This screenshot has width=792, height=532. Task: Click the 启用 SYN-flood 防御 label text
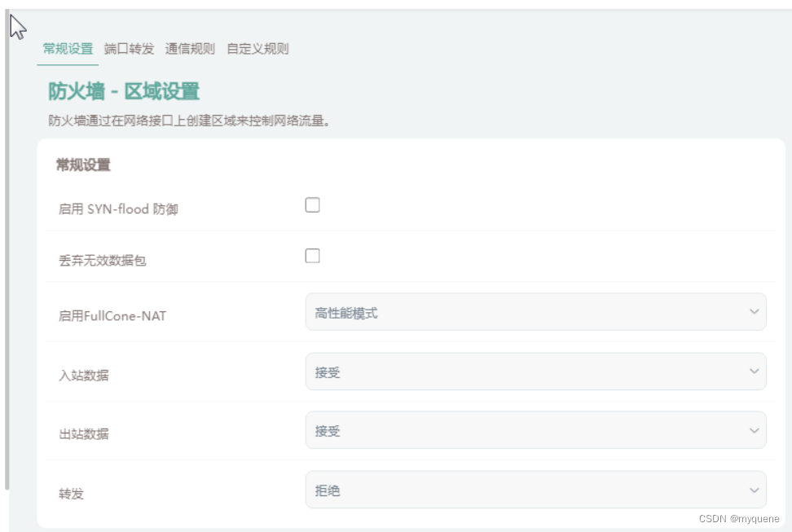pyautogui.click(x=118, y=209)
